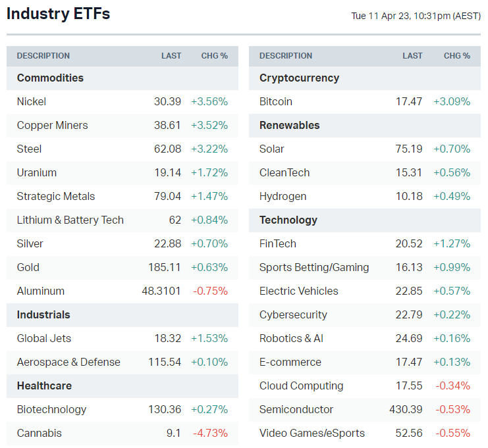
Task: Click the Cannabis ETF description
Action: pos(39,433)
